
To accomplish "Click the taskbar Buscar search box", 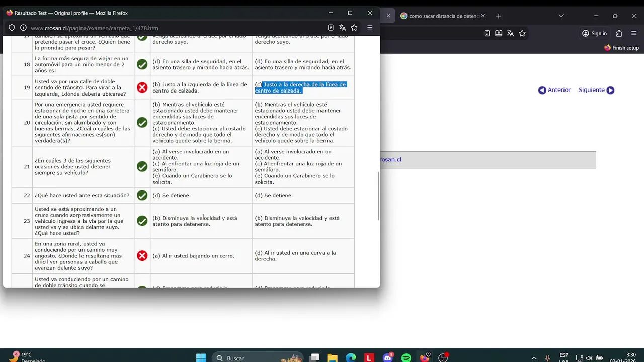I will click(258, 358).
